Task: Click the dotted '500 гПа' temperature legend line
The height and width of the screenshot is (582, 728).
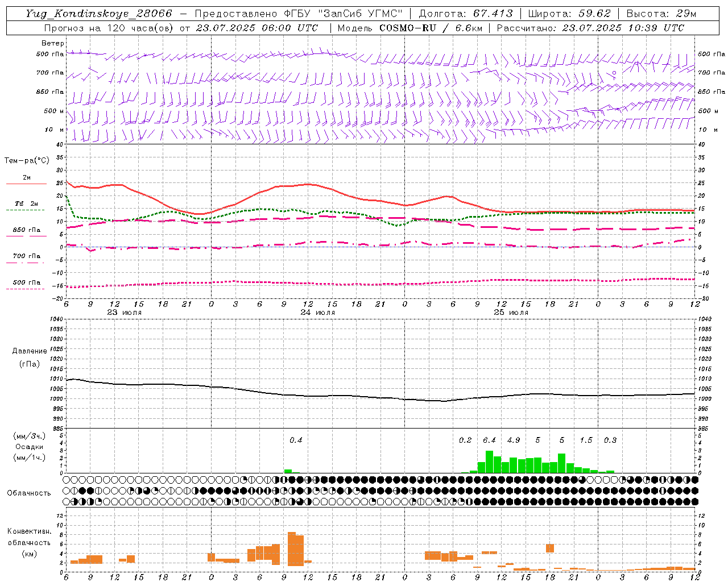Action: pos(25,289)
